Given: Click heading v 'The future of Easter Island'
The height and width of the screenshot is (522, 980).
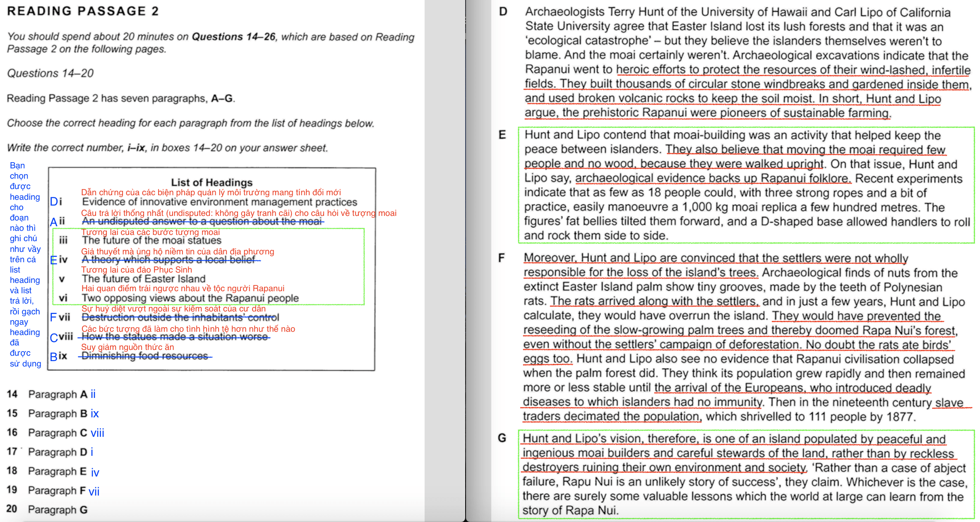Looking at the screenshot, I should pos(144,279).
